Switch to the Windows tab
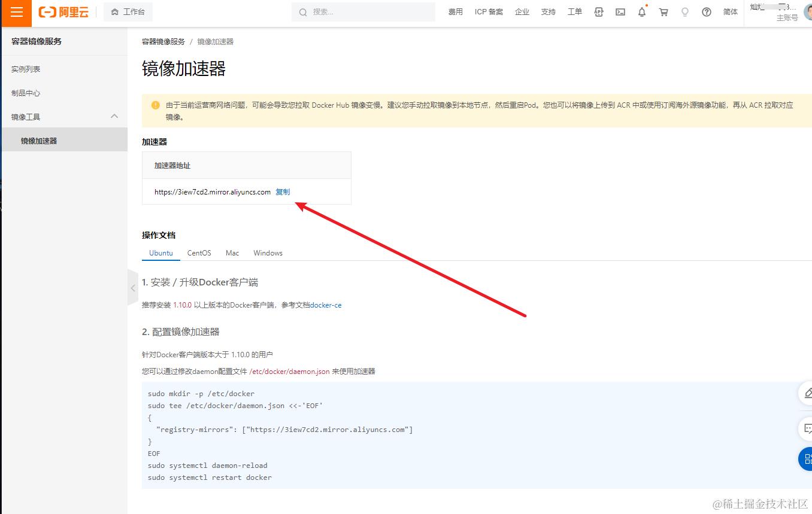Screen dimensions: 812x514 coord(268,253)
